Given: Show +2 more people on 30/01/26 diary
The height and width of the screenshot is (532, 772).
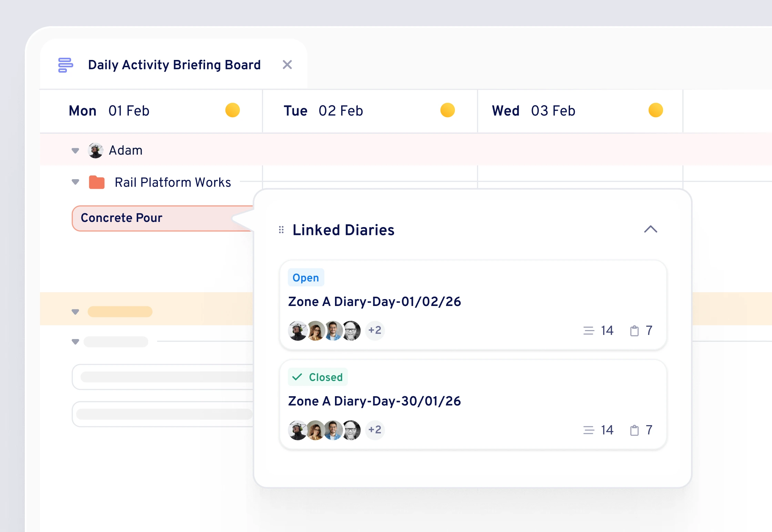Looking at the screenshot, I should 375,430.
